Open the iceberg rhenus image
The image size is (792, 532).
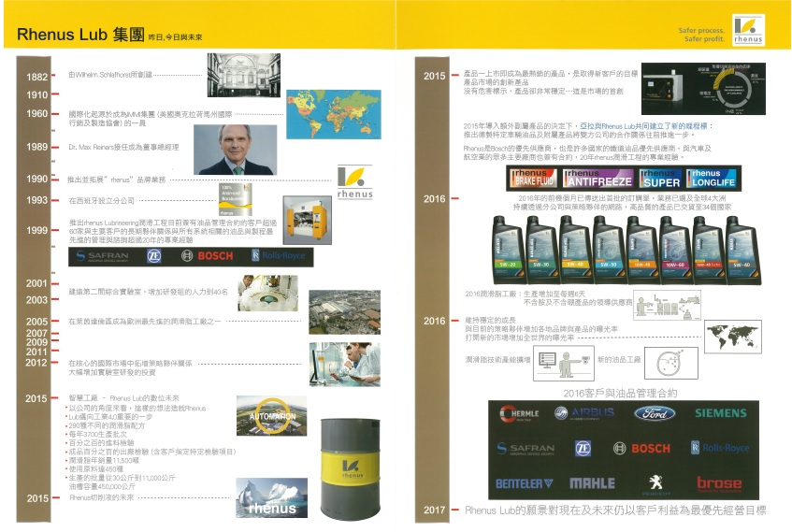click(272, 497)
